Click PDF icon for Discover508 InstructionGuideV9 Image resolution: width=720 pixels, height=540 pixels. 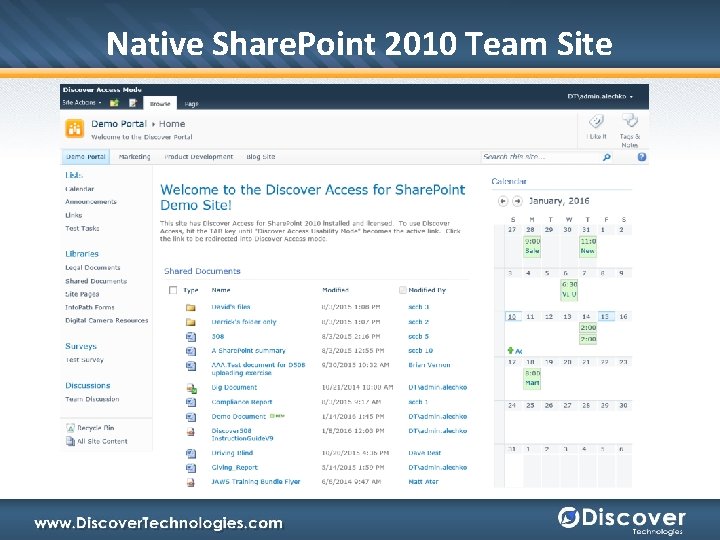click(191, 432)
